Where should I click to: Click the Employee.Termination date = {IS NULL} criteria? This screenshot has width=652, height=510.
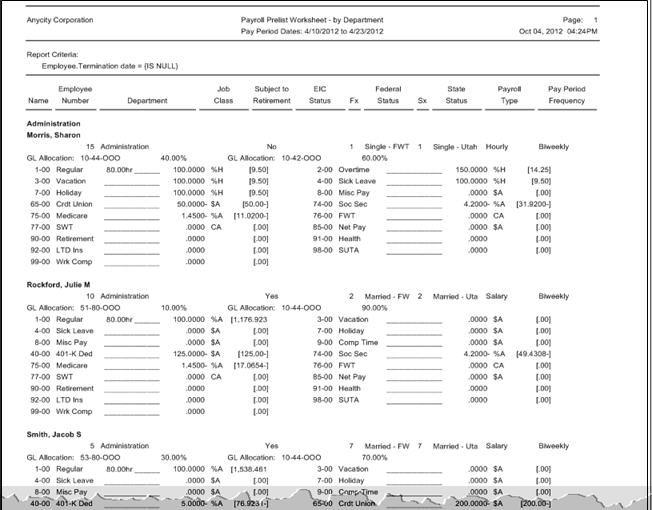coord(110,66)
